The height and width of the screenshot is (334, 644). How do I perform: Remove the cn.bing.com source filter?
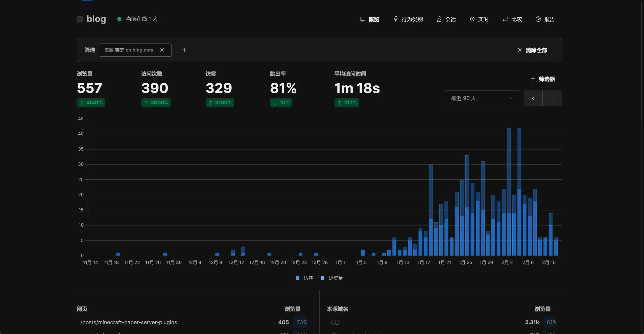[x=162, y=50]
